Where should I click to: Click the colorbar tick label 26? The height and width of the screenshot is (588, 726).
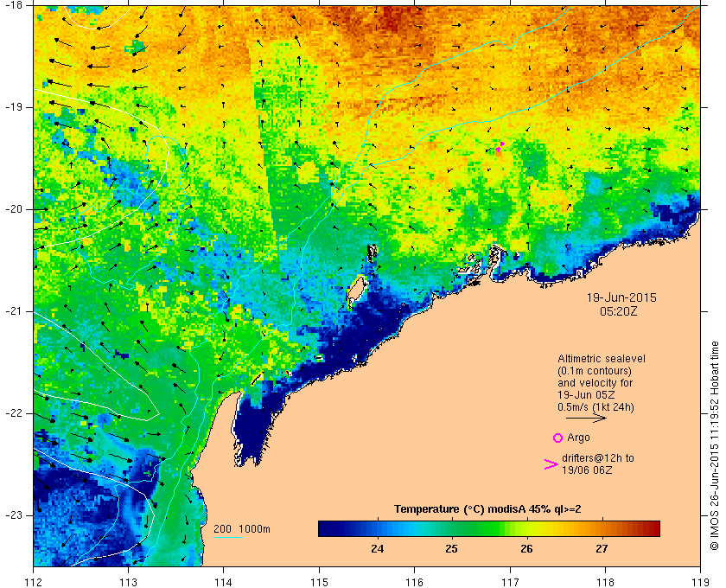coord(526,549)
